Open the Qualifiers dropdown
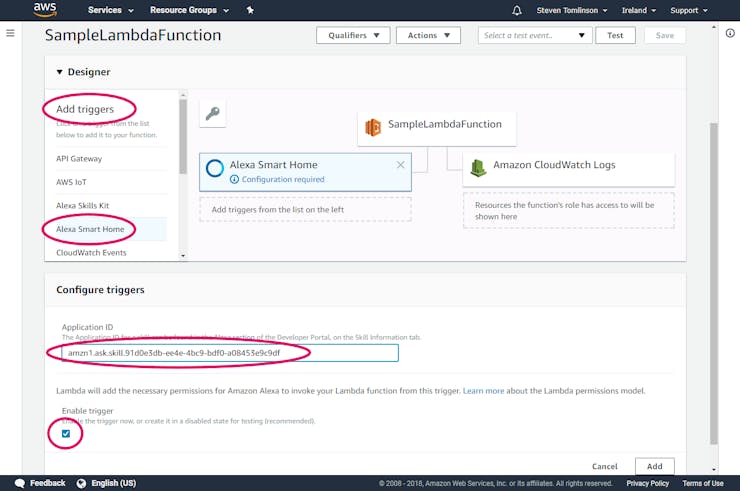The width and height of the screenshot is (740, 491). point(353,35)
